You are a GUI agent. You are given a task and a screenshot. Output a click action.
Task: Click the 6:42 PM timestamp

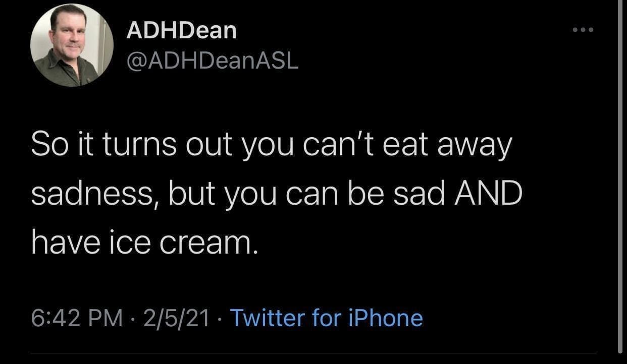point(77,318)
